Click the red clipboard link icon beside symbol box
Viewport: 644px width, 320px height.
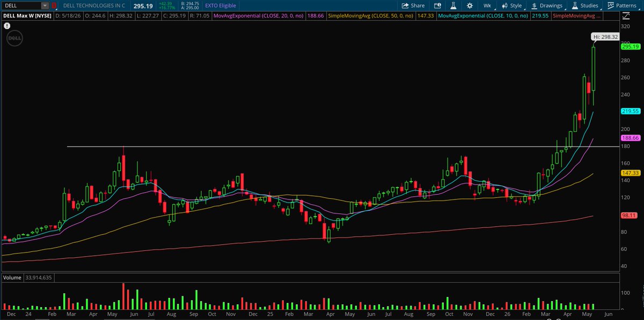(x=53, y=5)
